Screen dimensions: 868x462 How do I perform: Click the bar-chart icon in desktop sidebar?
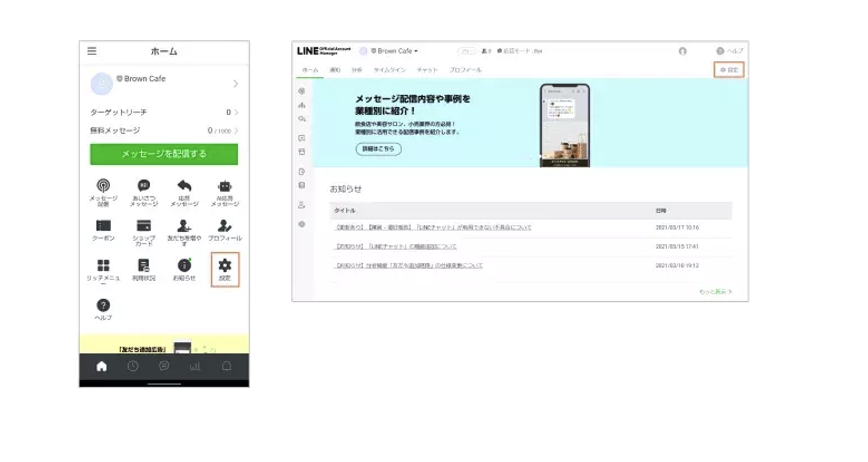pos(302,105)
